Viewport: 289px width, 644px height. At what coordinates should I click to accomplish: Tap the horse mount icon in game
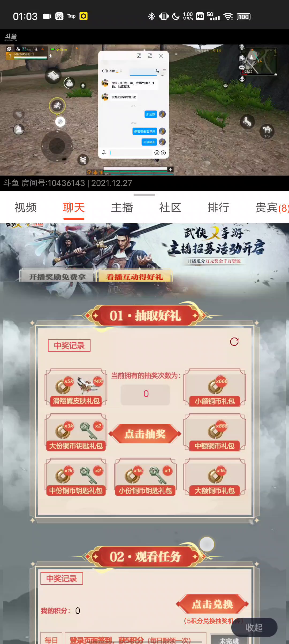pyautogui.click(x=247, y=122)
